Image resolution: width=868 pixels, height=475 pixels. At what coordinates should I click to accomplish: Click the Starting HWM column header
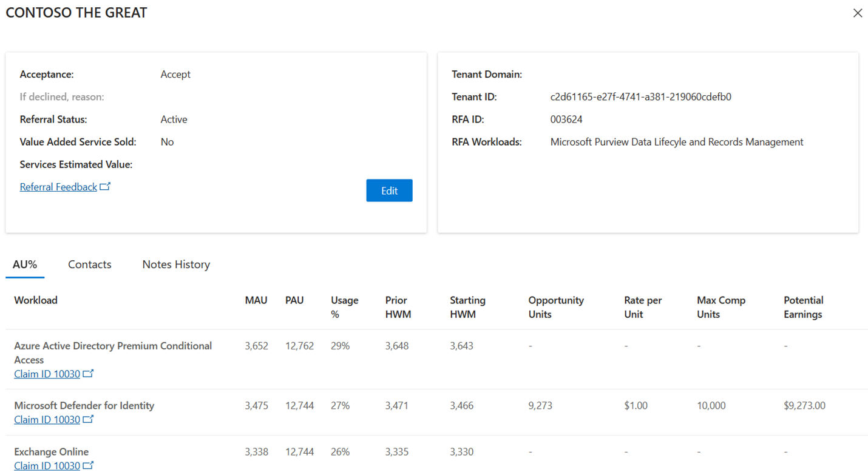click(467, 307)
